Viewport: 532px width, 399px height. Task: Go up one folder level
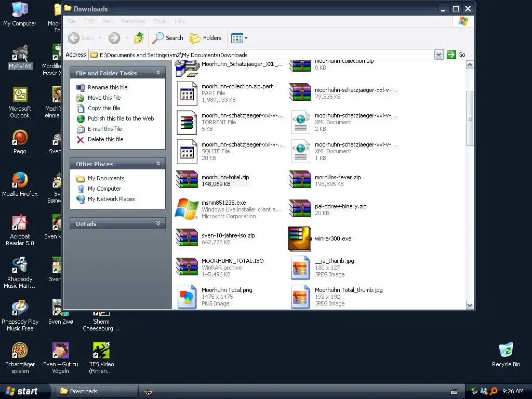tap(139, 38)
